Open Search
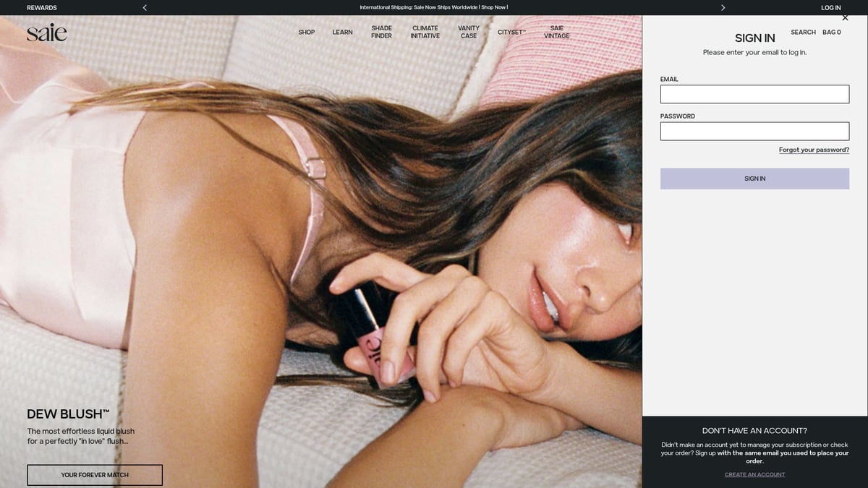Screen dimensions: 868x488 point(803,33)
